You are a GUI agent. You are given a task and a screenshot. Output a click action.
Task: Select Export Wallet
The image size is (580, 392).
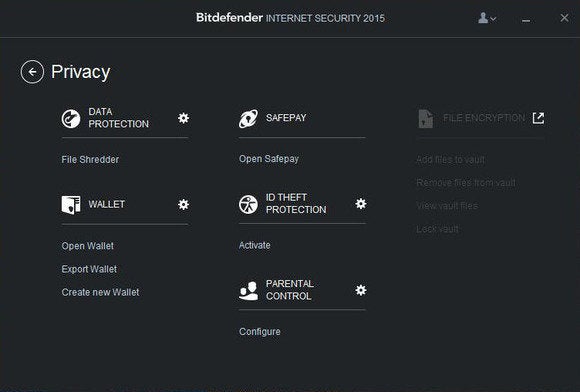[x=89, y=269]
